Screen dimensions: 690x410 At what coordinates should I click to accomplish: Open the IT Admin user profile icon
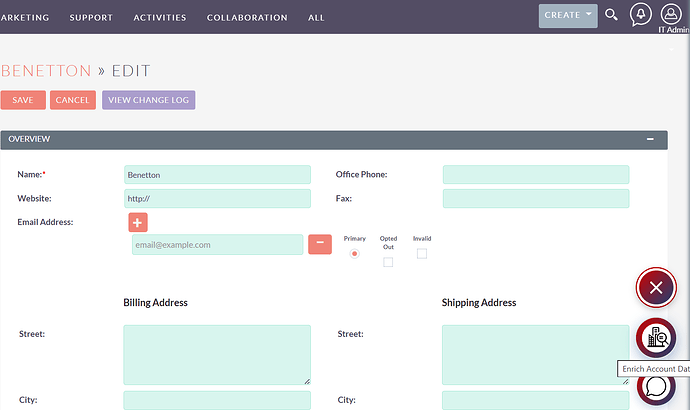point(674,13)
